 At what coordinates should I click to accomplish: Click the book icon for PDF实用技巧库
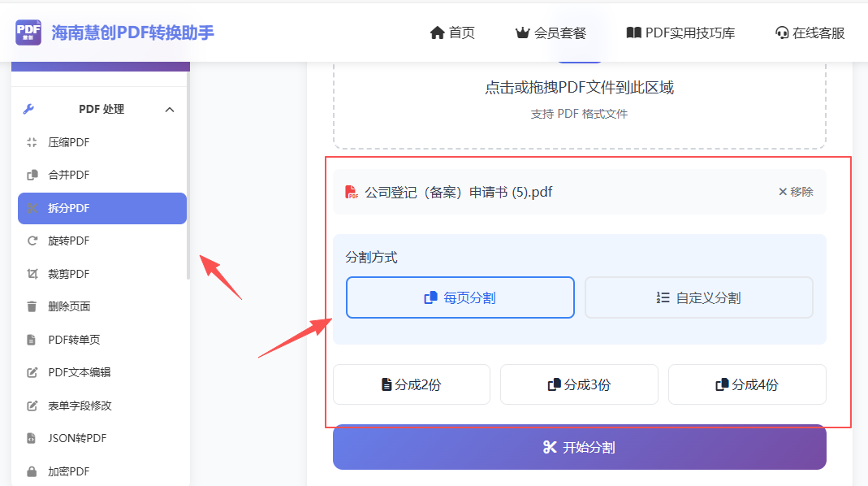pos(634,33)
